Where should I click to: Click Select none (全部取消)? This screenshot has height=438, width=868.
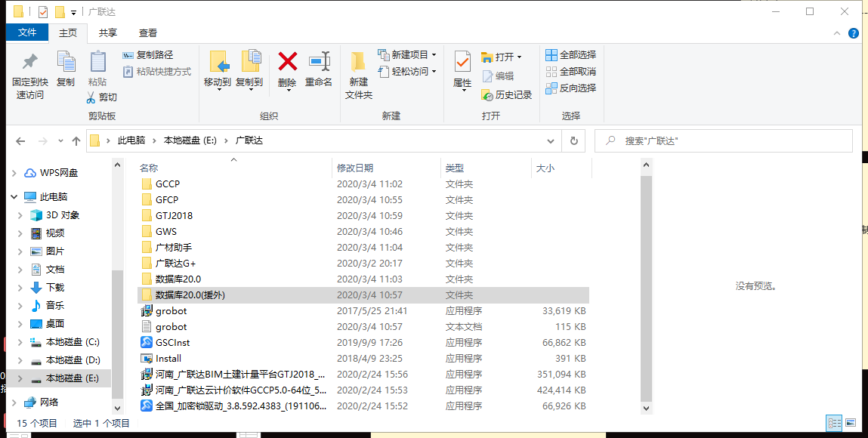(x=570, y=71)
